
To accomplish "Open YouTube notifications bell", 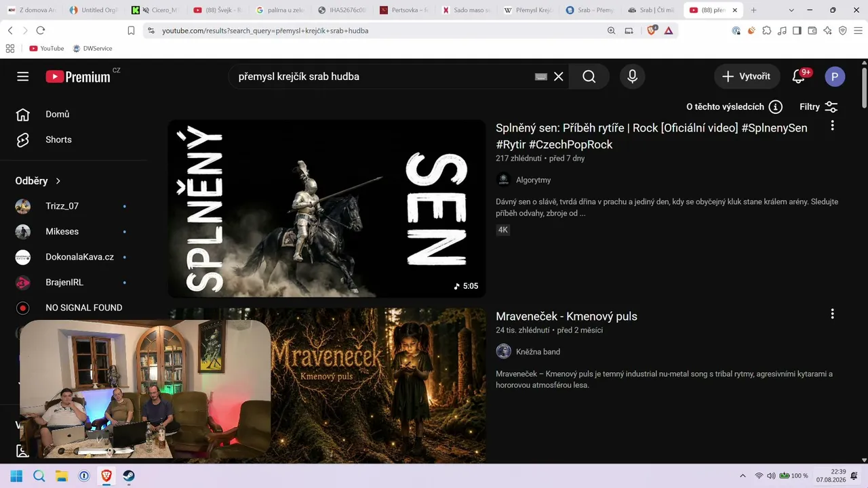I will [x=799, y=77].
